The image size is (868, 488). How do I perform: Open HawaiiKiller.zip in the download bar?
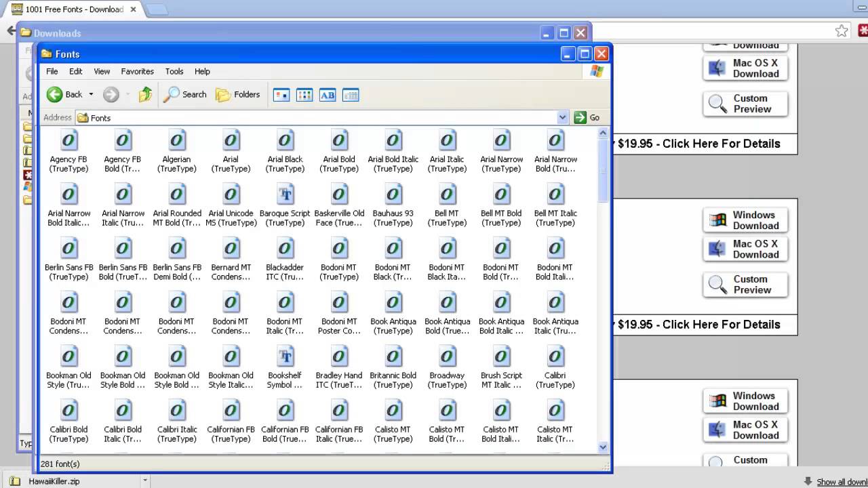coord(54,481)
